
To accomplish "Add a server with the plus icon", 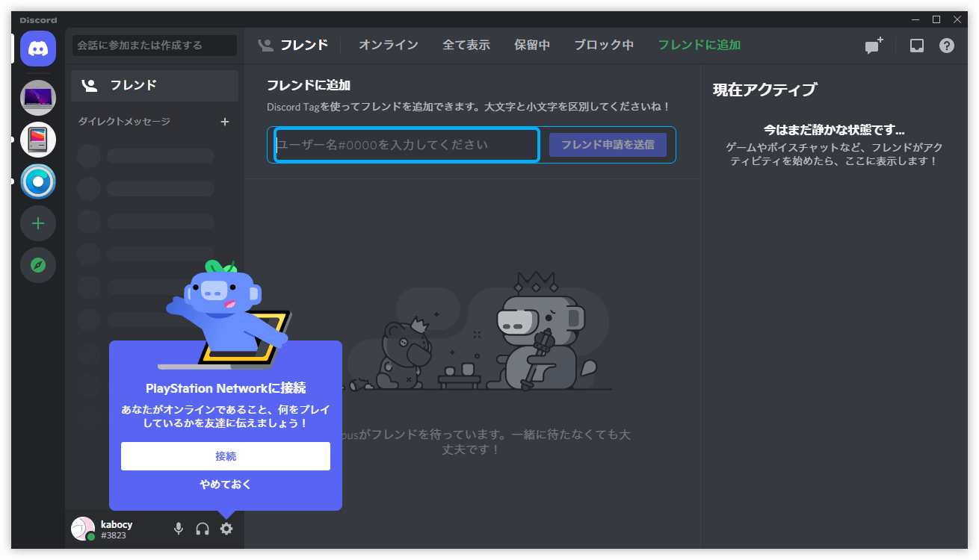I will [x=38, y=223].
